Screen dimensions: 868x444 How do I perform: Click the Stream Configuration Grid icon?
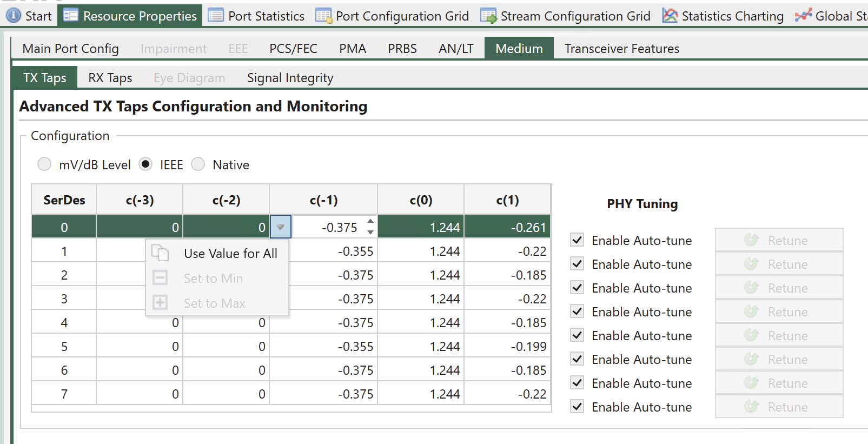[x=488, y=16]
